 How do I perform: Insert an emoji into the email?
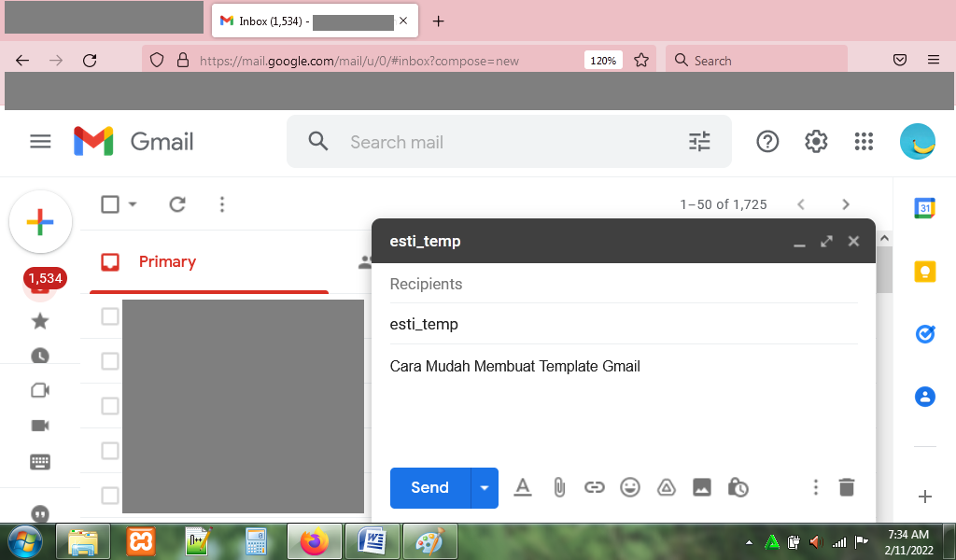click(630, 487)
